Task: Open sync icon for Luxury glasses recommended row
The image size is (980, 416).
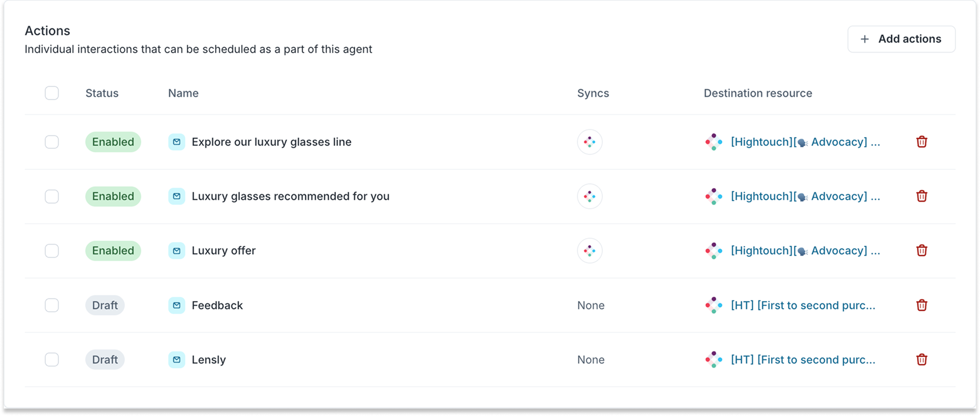Action: 589,196
